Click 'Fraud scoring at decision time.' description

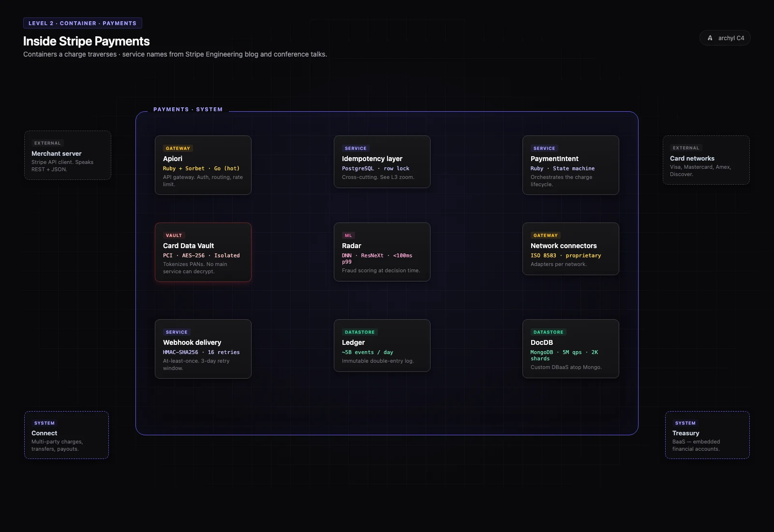381,270
